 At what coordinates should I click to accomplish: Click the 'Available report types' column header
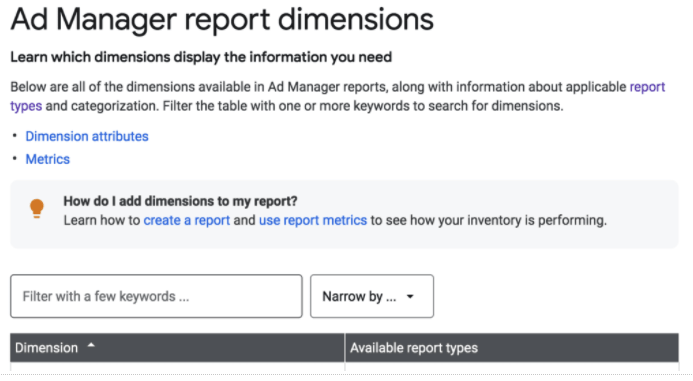(512, 348)
